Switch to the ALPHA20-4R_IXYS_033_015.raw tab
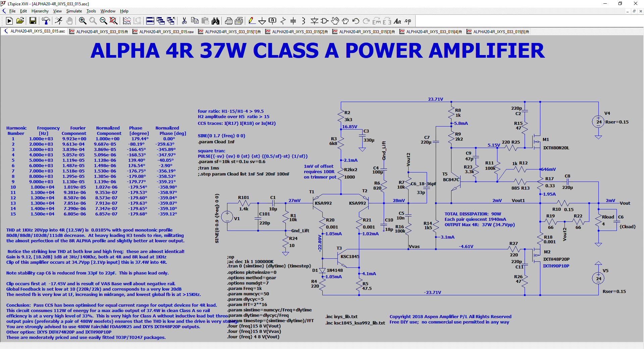This screenshot has height=349, width=644. (163, 32)
